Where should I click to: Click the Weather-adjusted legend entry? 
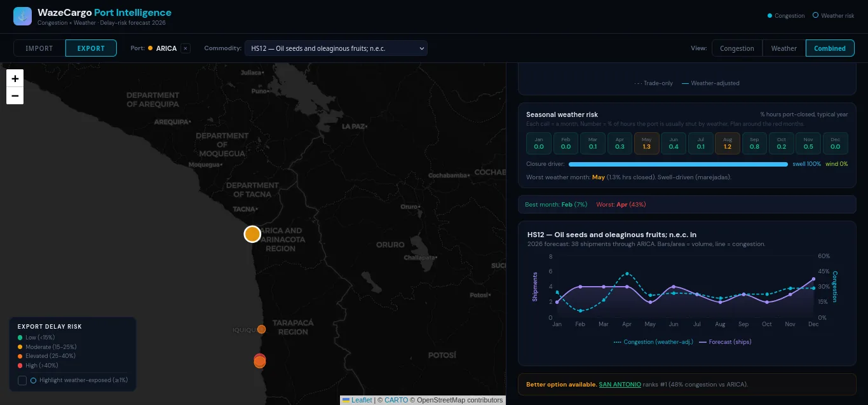[x=710, y=83]
